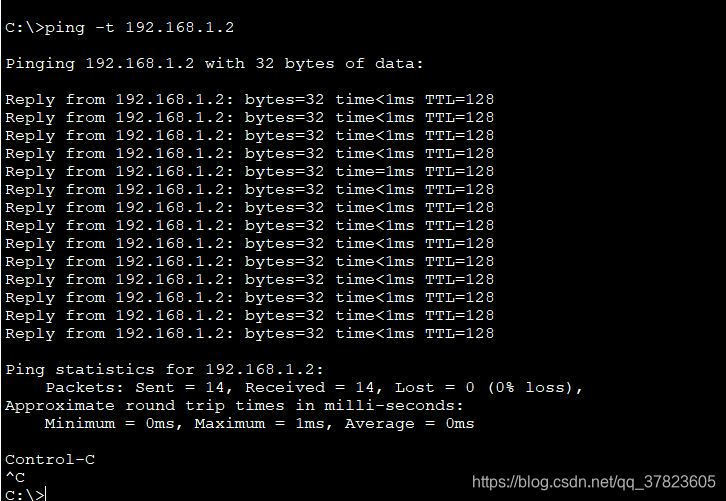Click the command prompt cursor after C:\>
The image size is (726, 501).
tap(46, 495)
